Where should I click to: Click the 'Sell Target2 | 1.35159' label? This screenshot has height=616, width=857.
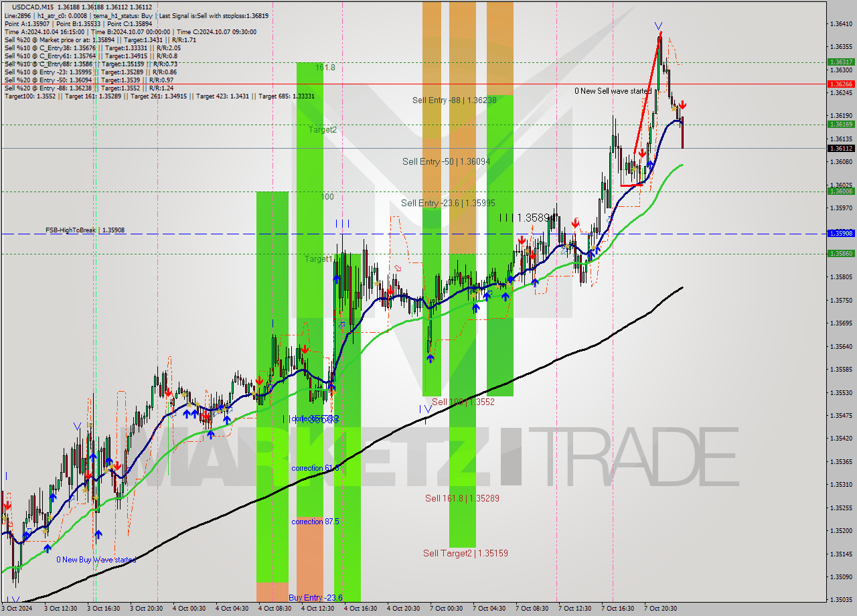(465, 553)
